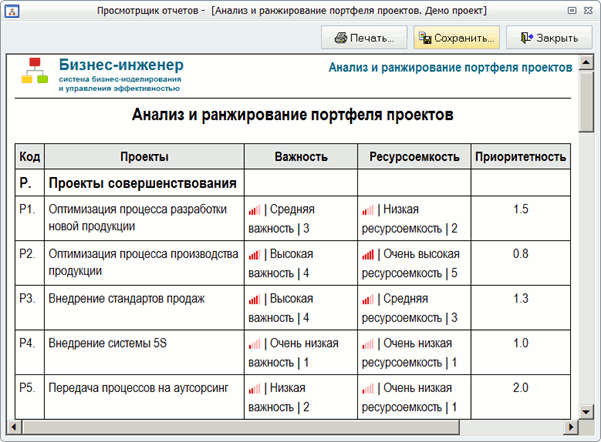The image size is (601, 442).
Task: Click the Проекты совершенствования group row
Action: tap(293, 183)
